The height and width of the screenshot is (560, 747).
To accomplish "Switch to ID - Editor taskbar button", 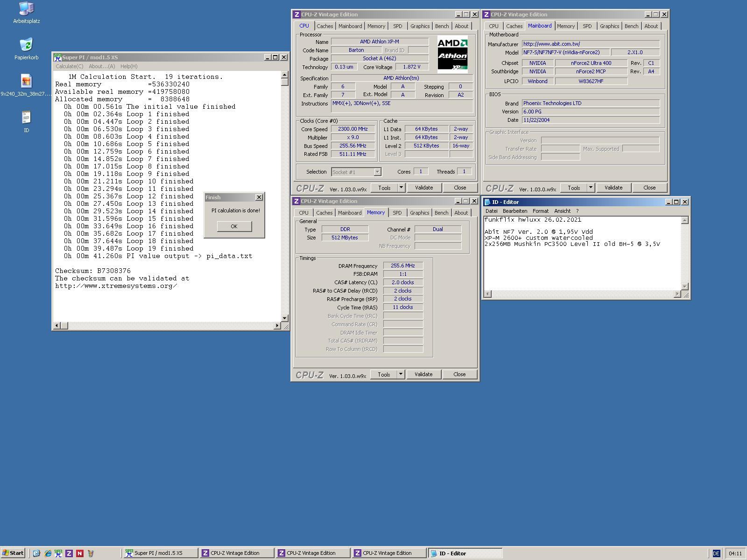I will tap(465, 553).
